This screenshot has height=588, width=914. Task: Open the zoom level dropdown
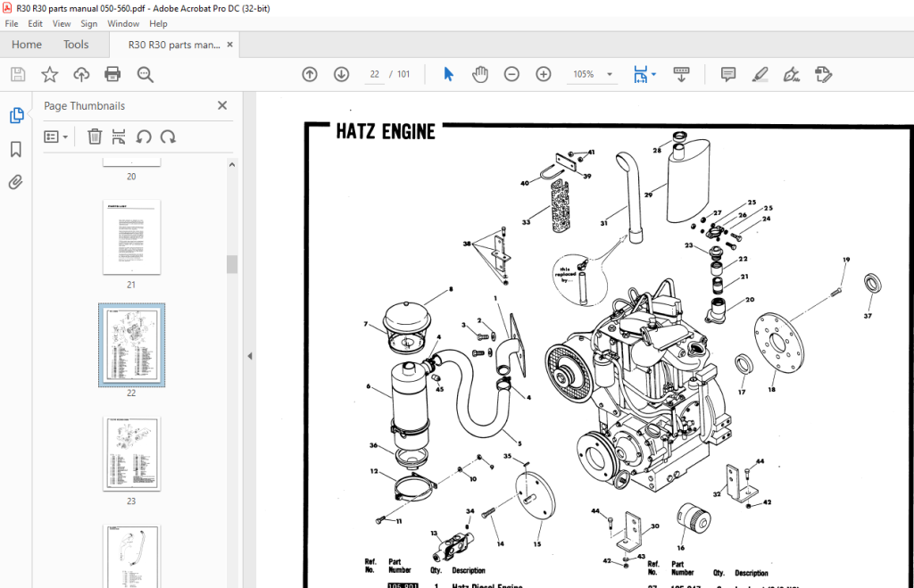pyautogui.click(x=610, y=74)
